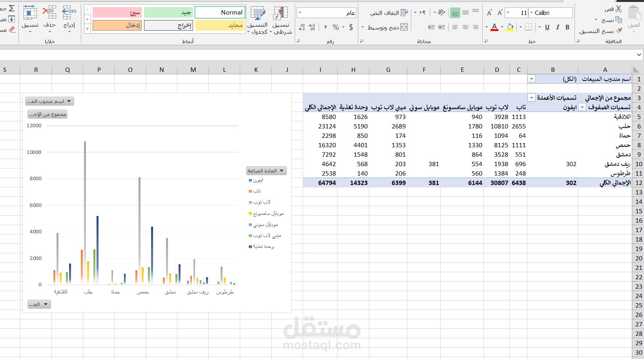Toggle Italic formatting

pos(557,27)
